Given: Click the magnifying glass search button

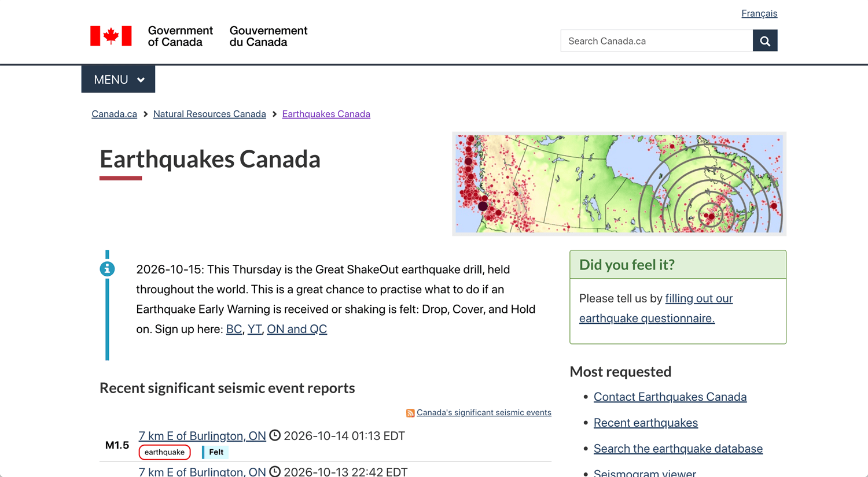Looking at the screenshot, I should (765, 40).
